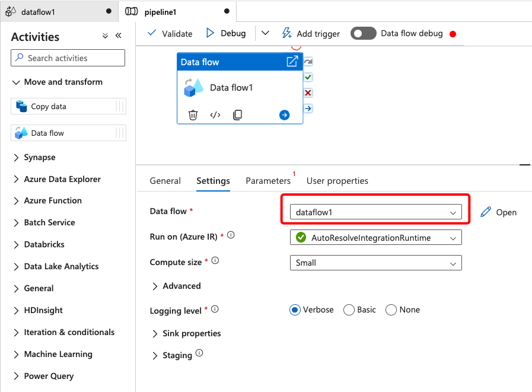This screenshot has width=532, height=392.
Task: Open the Compute size dropdown
Action: click(375, 263)
